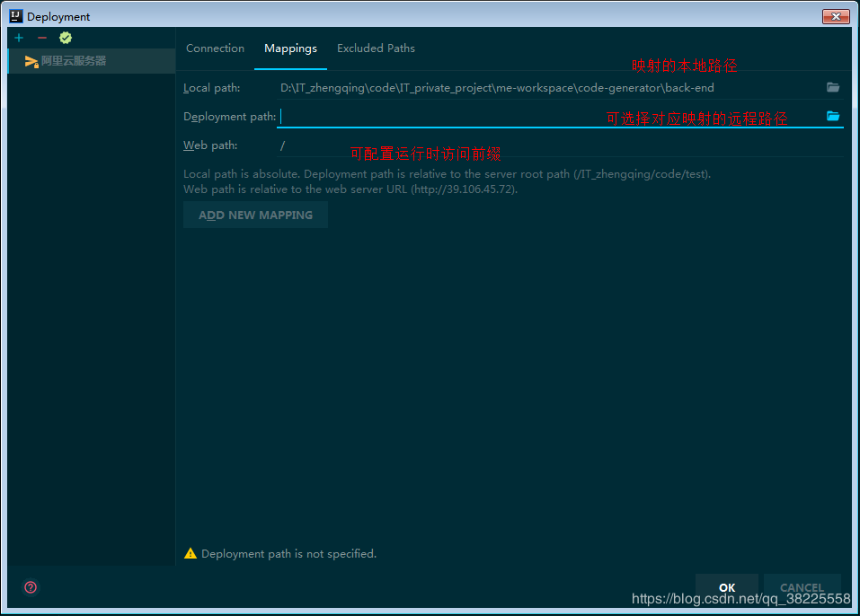The width and height of the screenshot is (860, 616).
Task: Click the Deployment window title text
Action: pos(58,16)
